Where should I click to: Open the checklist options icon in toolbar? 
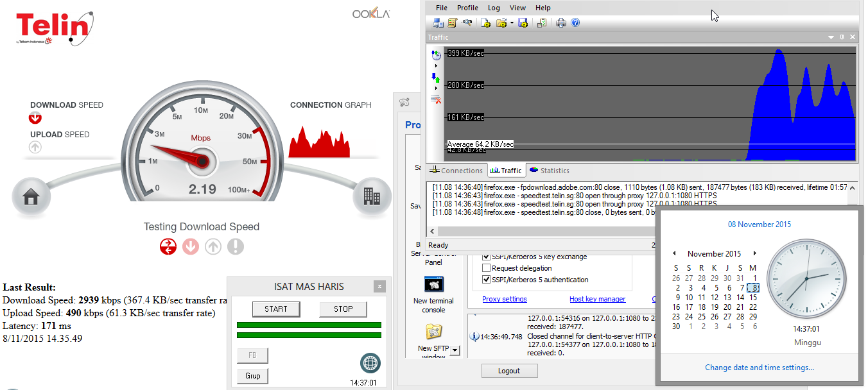coord(542,22)
